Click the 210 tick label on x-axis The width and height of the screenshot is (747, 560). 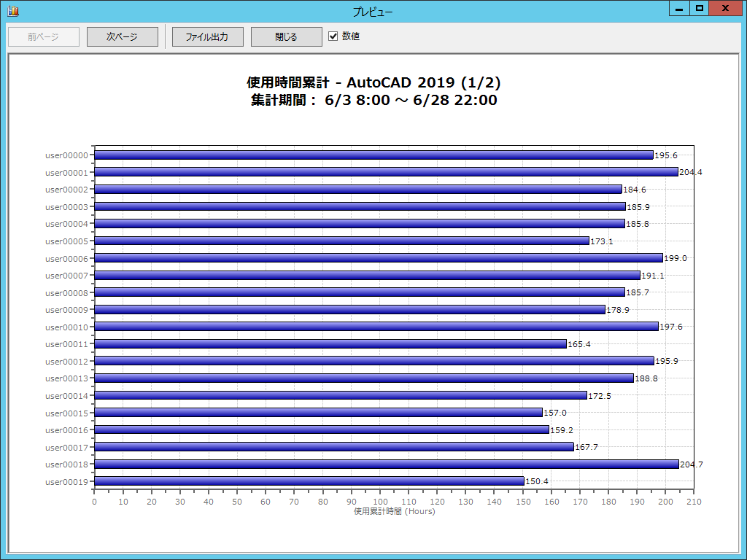pos(694,502)
